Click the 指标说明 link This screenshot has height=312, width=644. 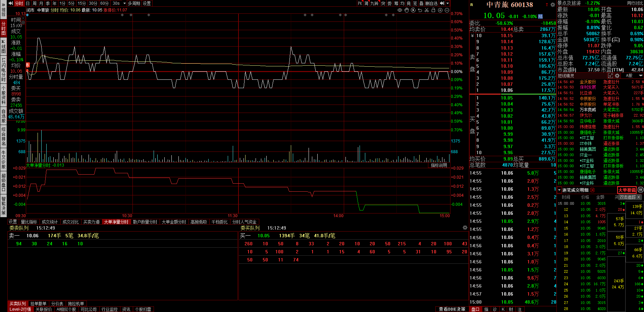439,165
